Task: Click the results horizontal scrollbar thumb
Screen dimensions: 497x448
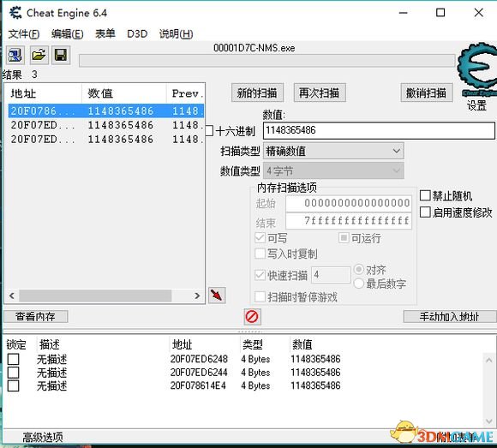Action: tap(95, 296)
